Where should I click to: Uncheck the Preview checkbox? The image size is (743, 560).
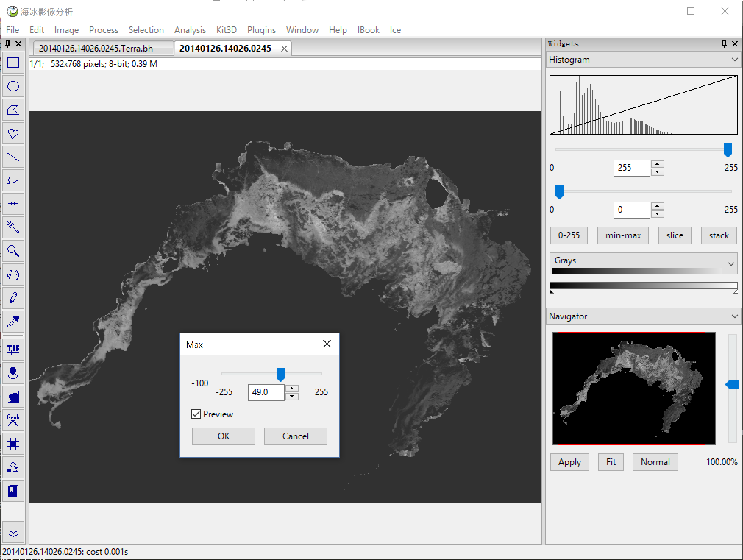tap(196, 414)
